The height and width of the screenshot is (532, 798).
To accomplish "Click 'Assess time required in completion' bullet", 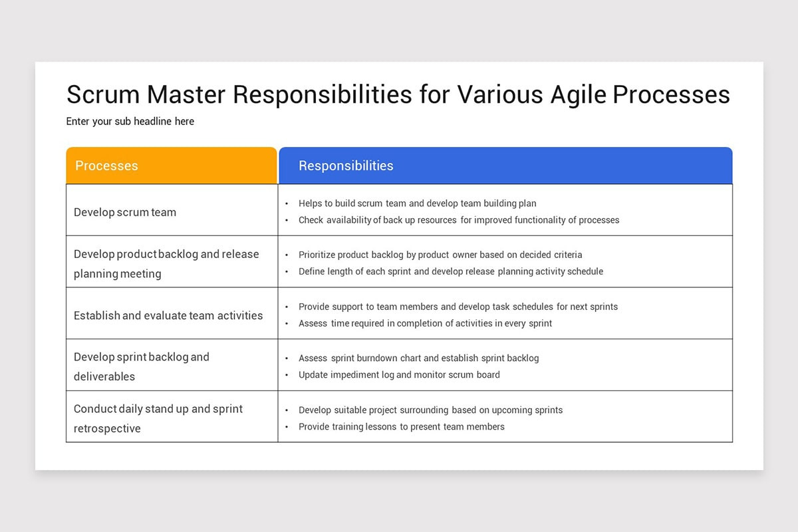I will pyautogui.click(x=425, y=323).
